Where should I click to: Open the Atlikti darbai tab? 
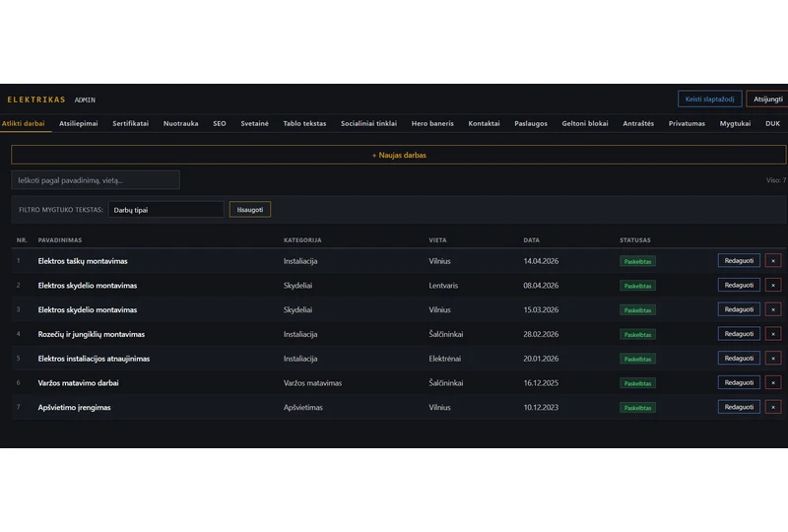pos(23,123)
